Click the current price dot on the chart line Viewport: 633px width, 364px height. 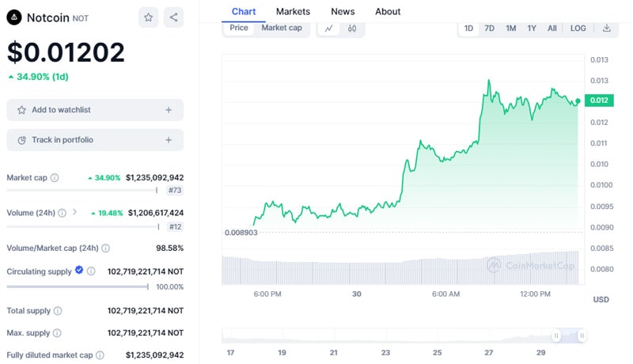pyautogui.click(x=578, y=100)
